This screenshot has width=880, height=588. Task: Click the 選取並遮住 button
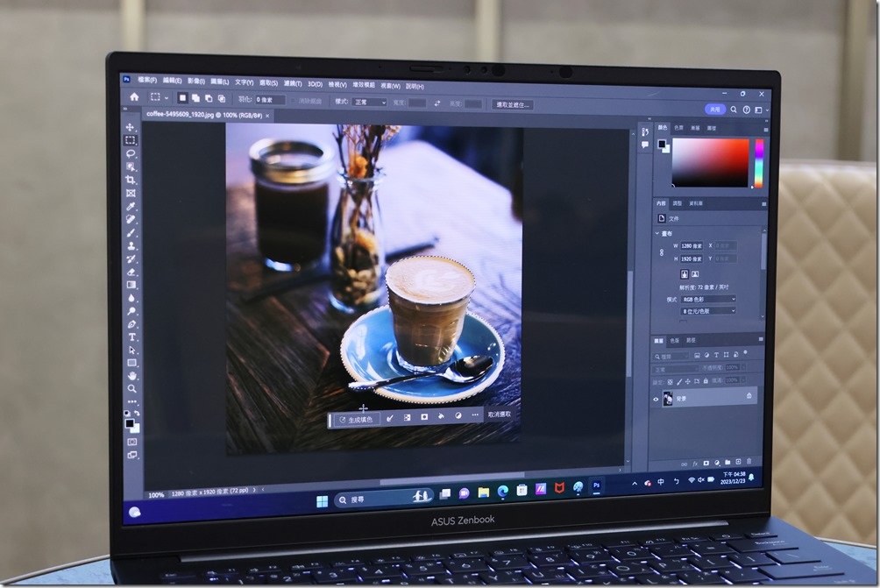[x=513, y=105]
